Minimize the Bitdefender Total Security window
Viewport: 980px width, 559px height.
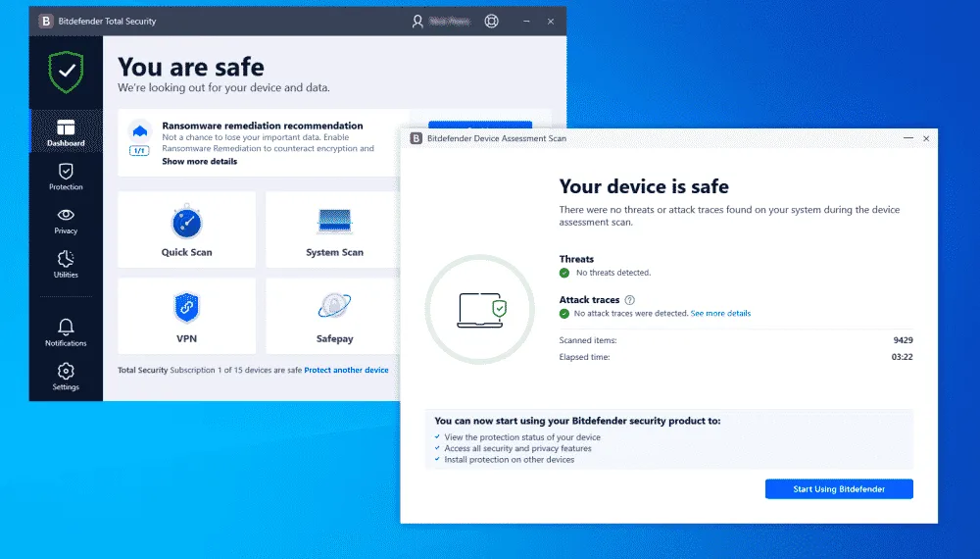(526, 22)
